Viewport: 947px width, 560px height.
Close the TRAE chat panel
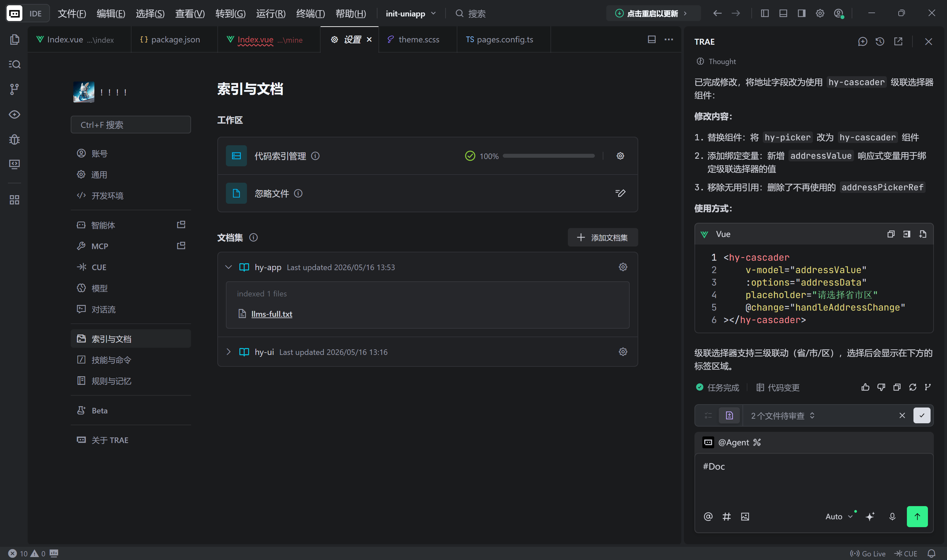click(x=929, y=41)
